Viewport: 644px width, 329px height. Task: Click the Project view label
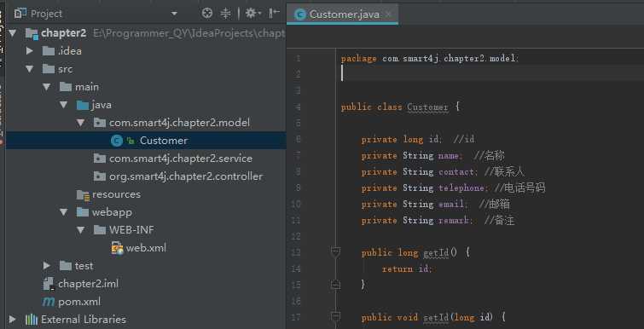(x=46, y=14)
